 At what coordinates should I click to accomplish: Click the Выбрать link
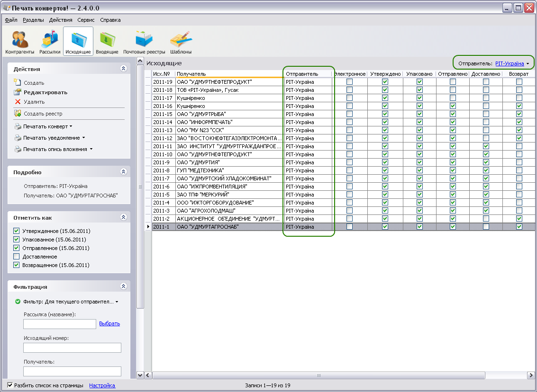(109, 323)
